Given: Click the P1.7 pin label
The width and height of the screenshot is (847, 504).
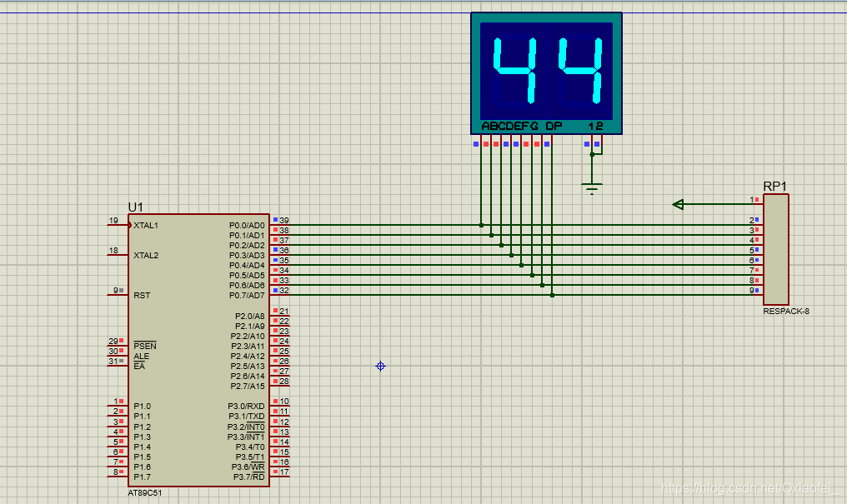Looking at the screenshot, I should click(142, 477).
